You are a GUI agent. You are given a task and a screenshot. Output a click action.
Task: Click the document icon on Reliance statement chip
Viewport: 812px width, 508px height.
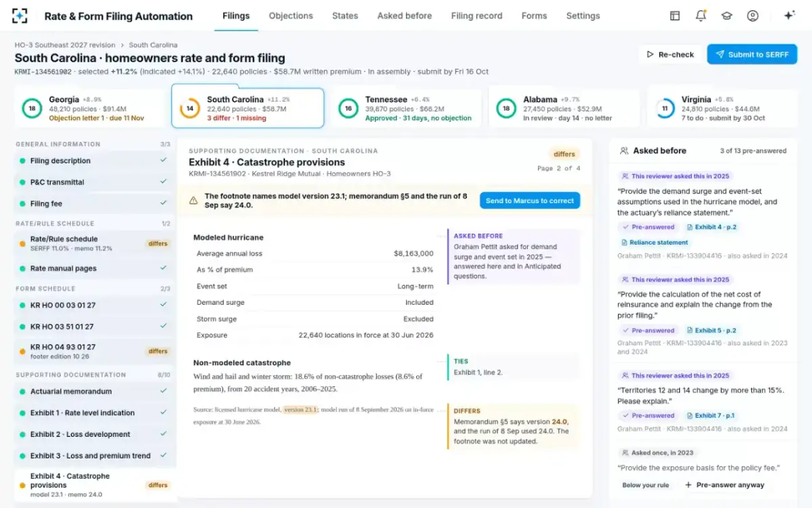pos(624,242)
